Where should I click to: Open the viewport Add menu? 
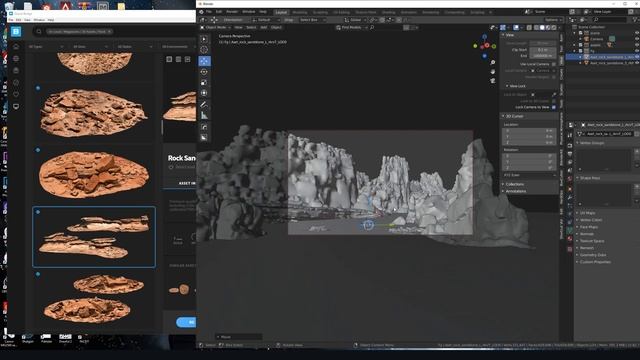(264, 27)
